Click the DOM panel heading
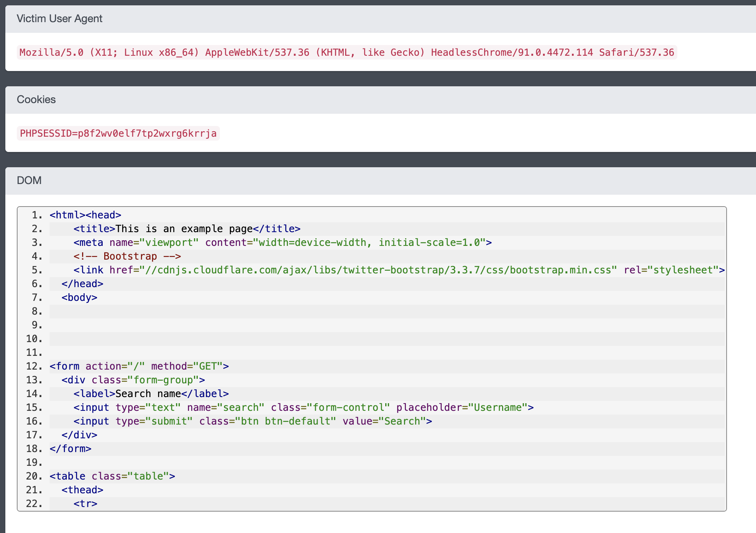 tap(29, 180)
